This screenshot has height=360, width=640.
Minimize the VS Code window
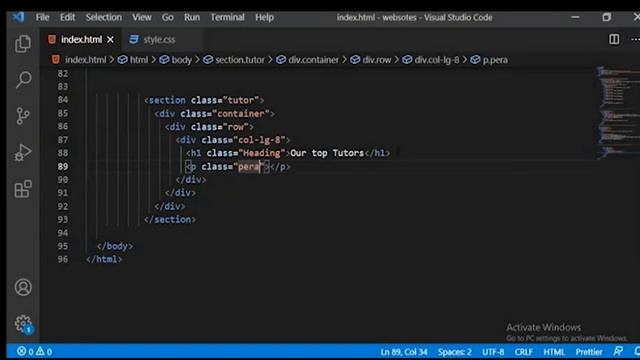[x=575, y=17]
